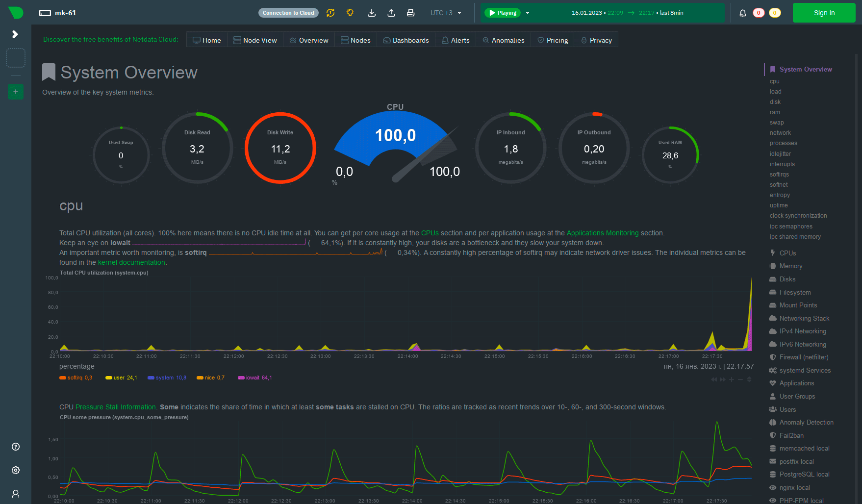
Task: Toggle the user dimension in CPU legend
Action: (121, 378)
